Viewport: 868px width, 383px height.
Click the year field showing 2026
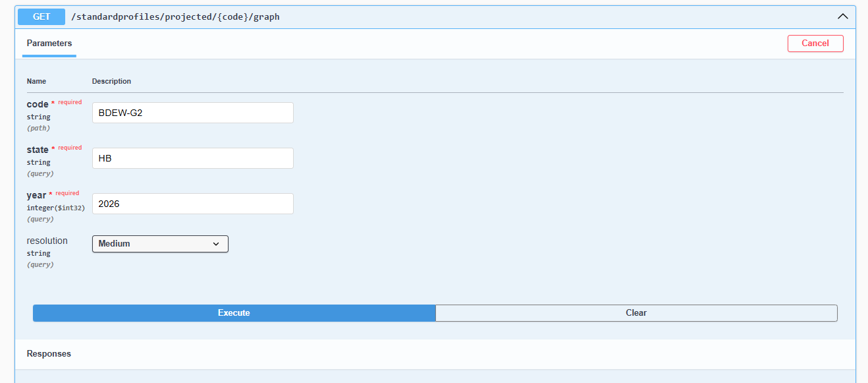click(192, 204)
